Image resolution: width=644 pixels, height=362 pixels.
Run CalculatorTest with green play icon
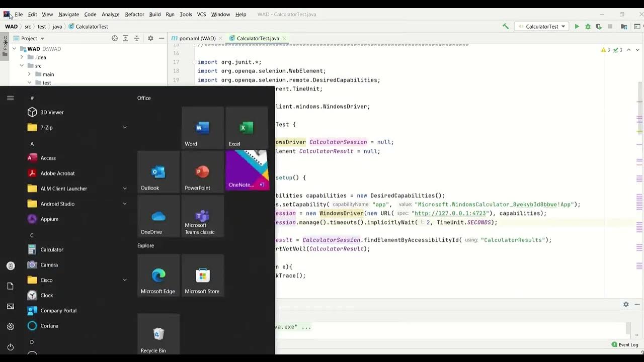[x=577, y=27]
